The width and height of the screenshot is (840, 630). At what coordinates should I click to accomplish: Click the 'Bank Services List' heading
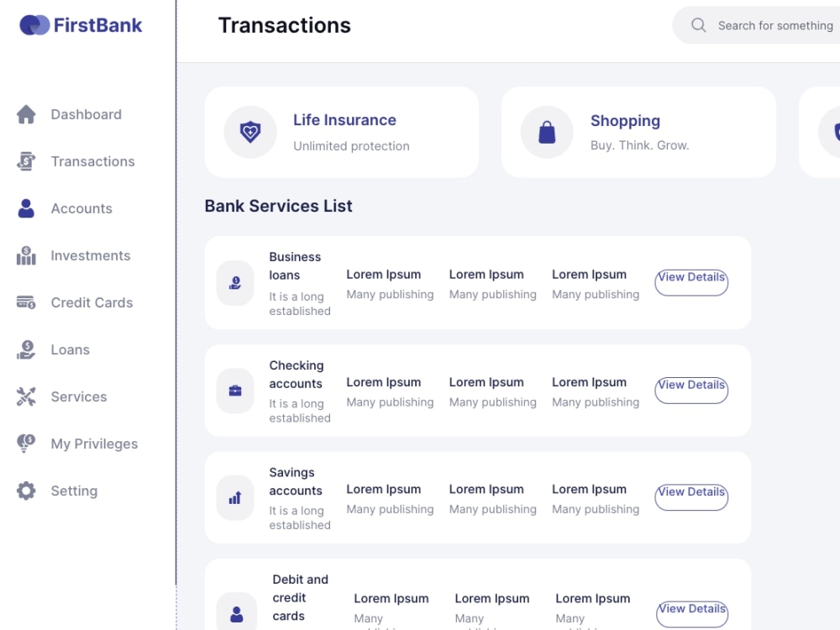[279, 207]
